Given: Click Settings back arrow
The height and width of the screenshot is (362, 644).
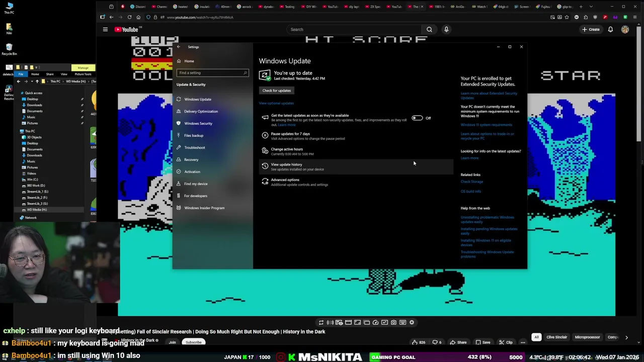Looking at the screenshot, I should click(x=178, y=47).
